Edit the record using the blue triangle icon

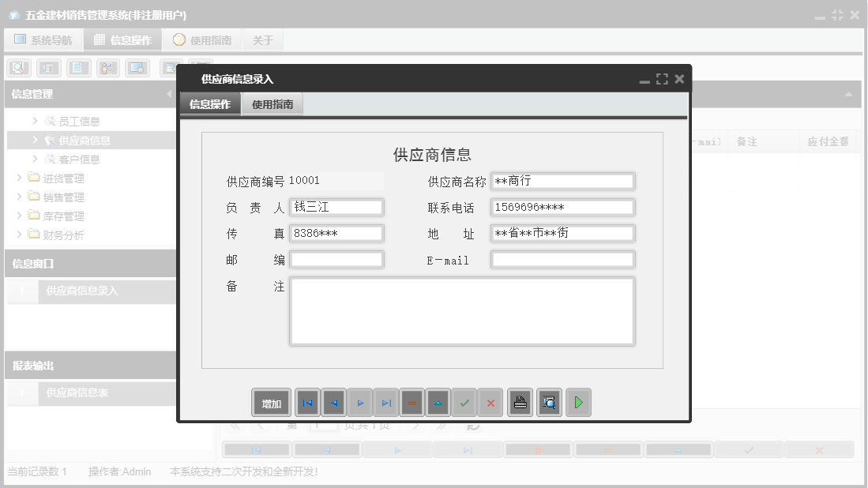(438, 402)
